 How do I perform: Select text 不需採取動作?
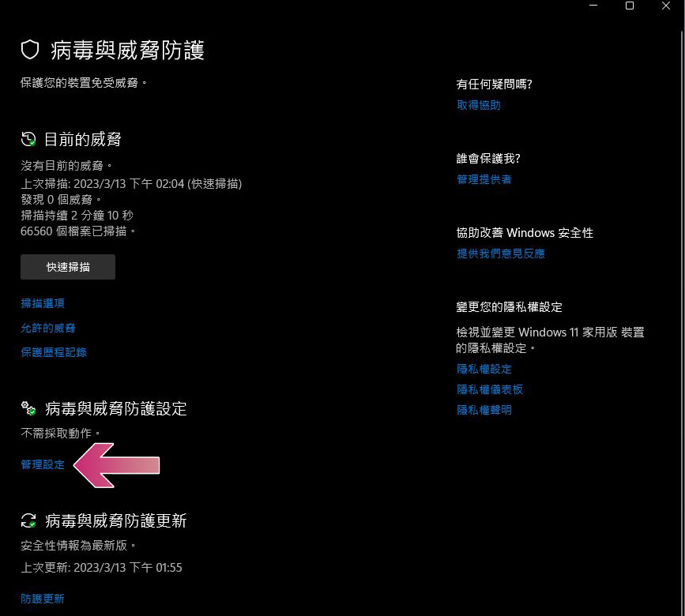tap(56, 433)
